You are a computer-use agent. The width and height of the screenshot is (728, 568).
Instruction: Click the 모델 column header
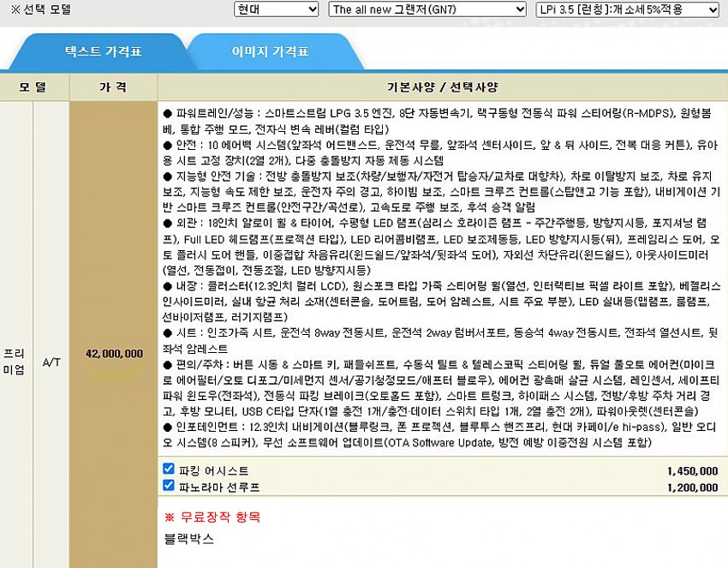coord(33,87)
